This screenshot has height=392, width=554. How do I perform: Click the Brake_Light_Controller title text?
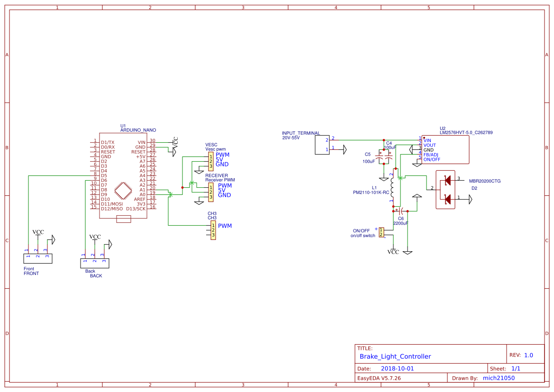click(x=395, y=356)
